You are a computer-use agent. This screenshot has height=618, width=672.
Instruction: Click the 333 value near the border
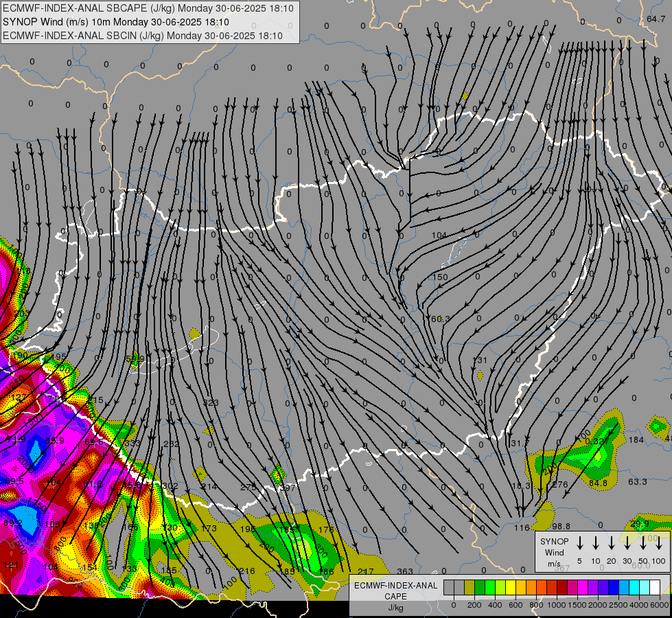tap(132, 443)
